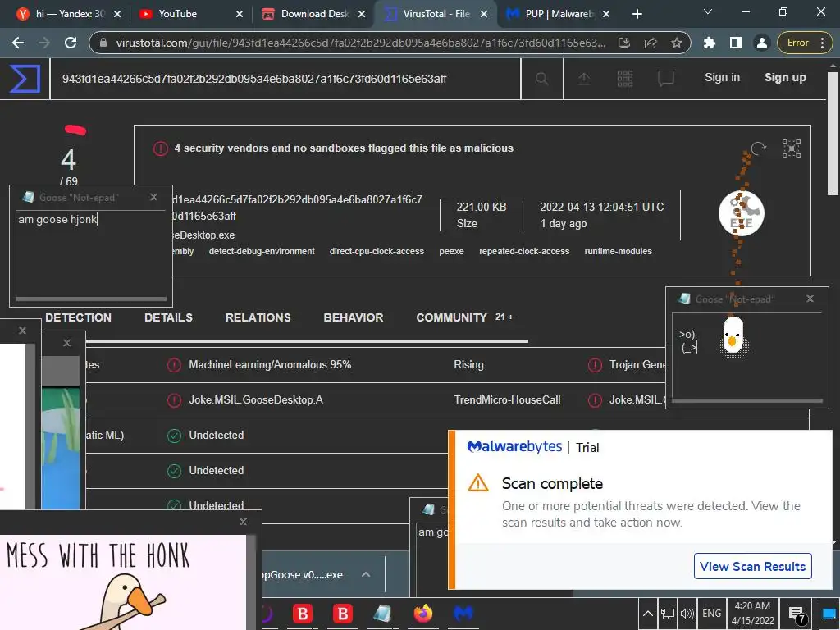Expand the download item chevron for Goose exe
Viewport: 840px width, 630px height.
[366, 574]
